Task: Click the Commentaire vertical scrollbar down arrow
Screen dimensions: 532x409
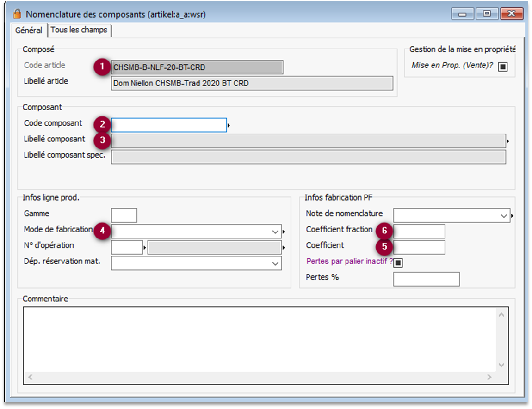Action: pyautogui.click(x=501, y=365)
